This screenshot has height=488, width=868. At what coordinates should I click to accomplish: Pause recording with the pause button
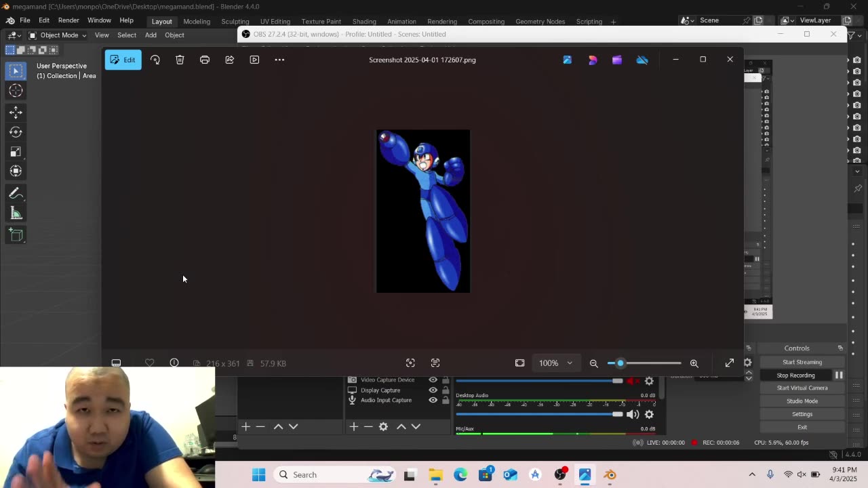point(839,375)
